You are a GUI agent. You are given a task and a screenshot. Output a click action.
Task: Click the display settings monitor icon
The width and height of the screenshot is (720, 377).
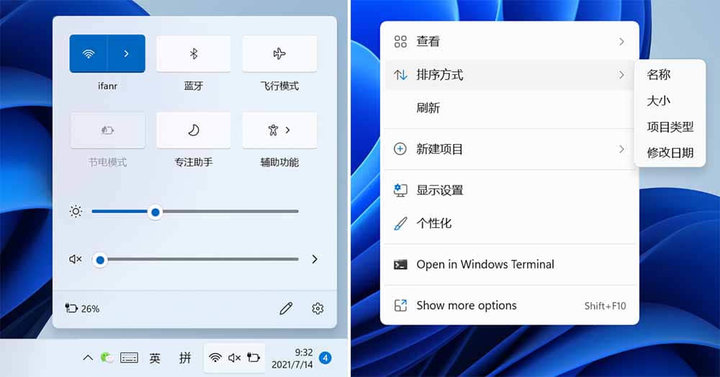400,191
